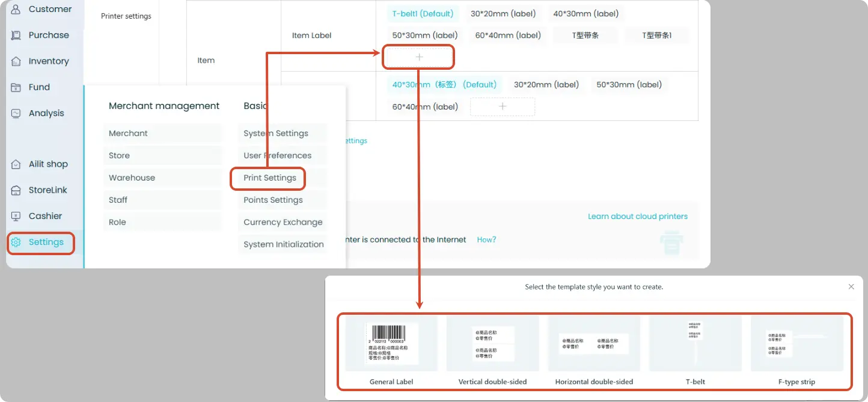Click the Purchase cart icon in sidebar

pos(16,35)
